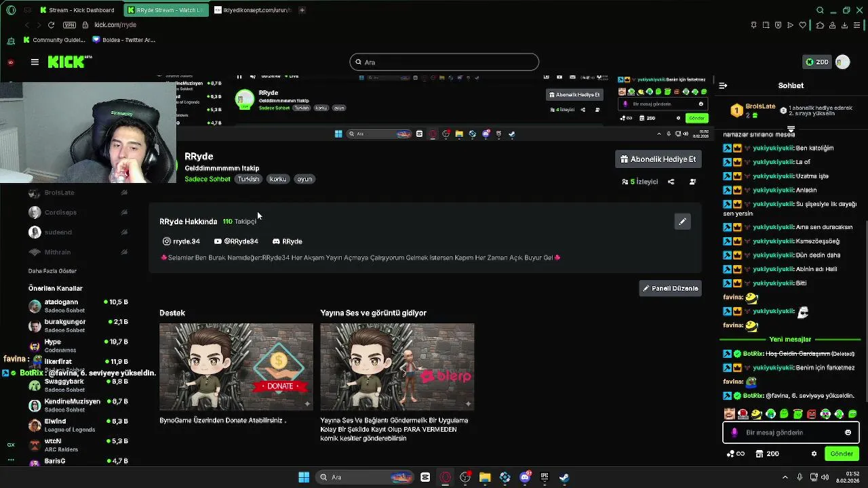Open recommended channel Elwind
The width and height of the screenshot is (868, 488).
click(x=78, y=425)
